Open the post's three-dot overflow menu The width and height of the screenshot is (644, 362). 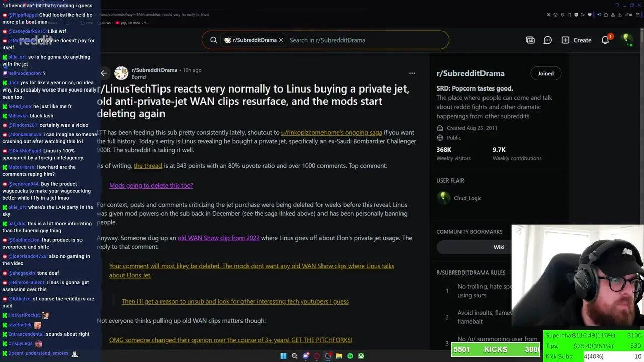coord(412,73)
